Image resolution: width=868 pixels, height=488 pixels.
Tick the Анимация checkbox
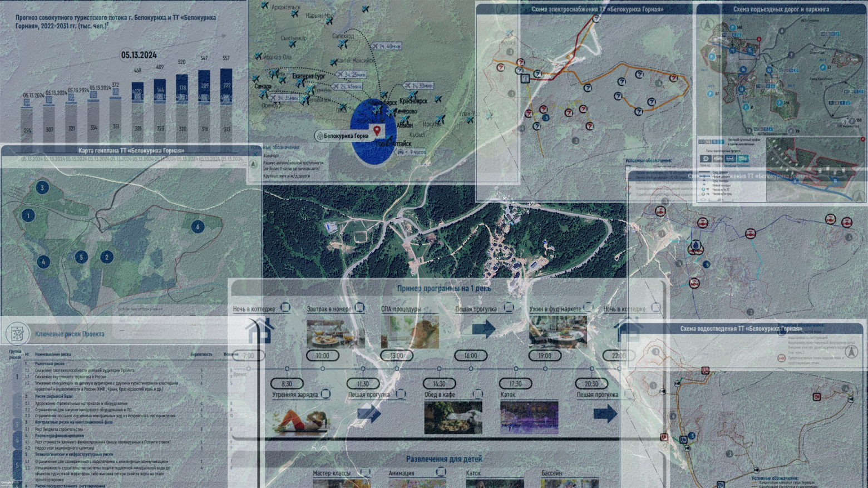pyautogui.click(x=441, y=472)
